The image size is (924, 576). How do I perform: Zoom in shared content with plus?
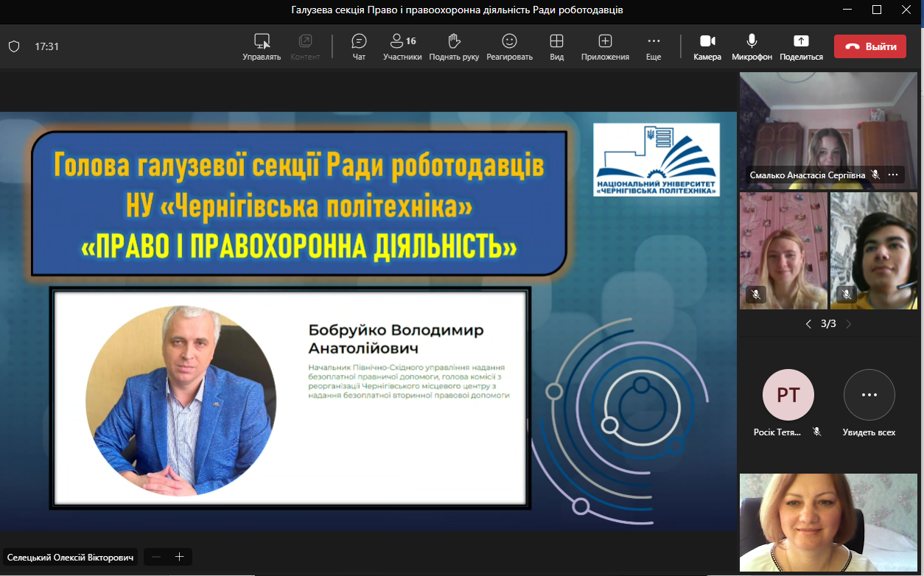[179, 557]
